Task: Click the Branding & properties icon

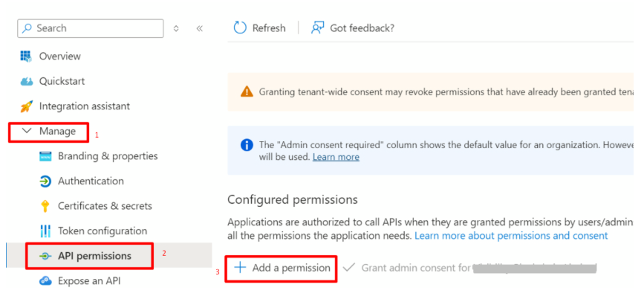Action: click(x=45, y=156)
